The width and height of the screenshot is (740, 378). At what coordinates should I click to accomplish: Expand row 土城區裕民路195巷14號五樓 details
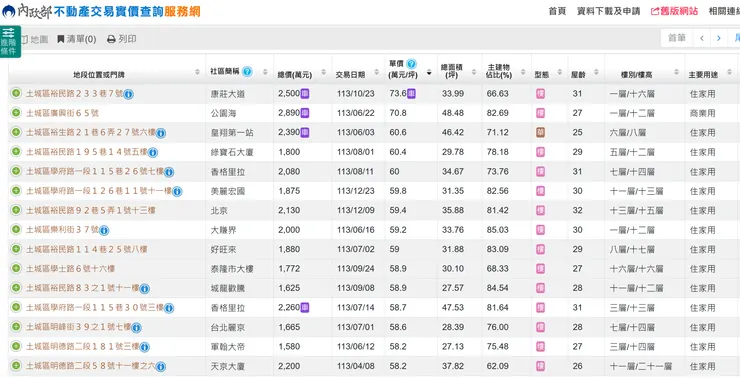[x=16, y=151]
